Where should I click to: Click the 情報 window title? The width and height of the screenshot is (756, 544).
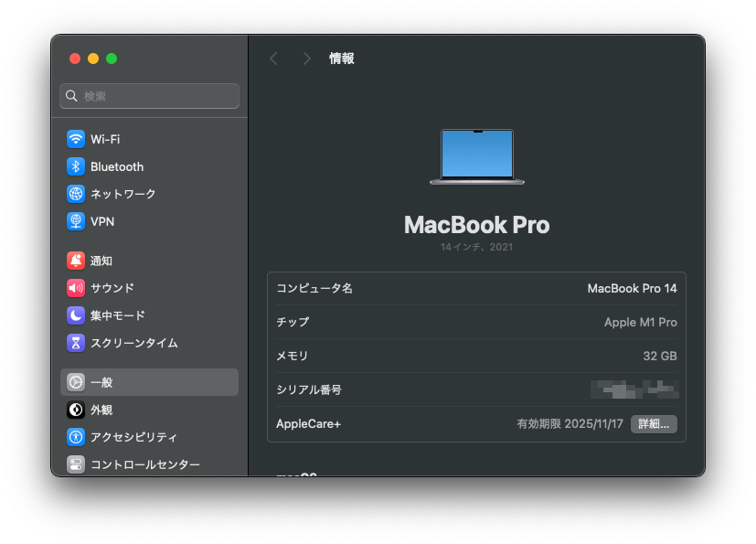pos(342,59)
